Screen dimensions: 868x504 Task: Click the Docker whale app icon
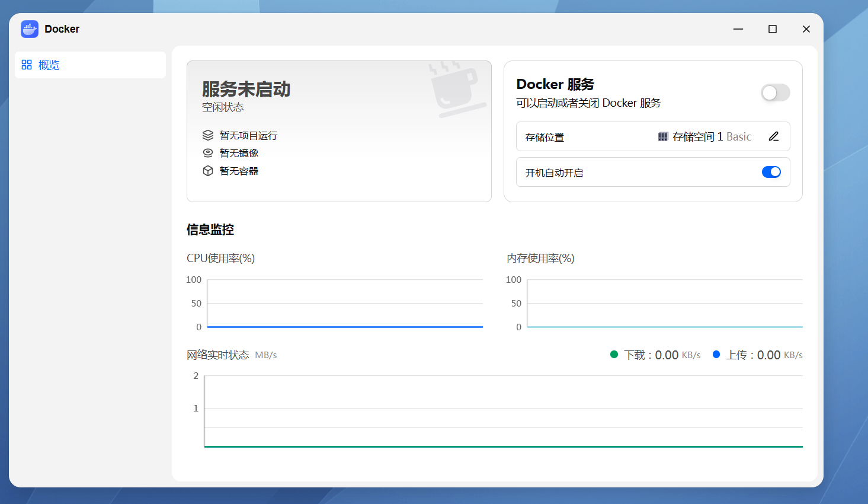pyautogui.click(x=30, y=29)
